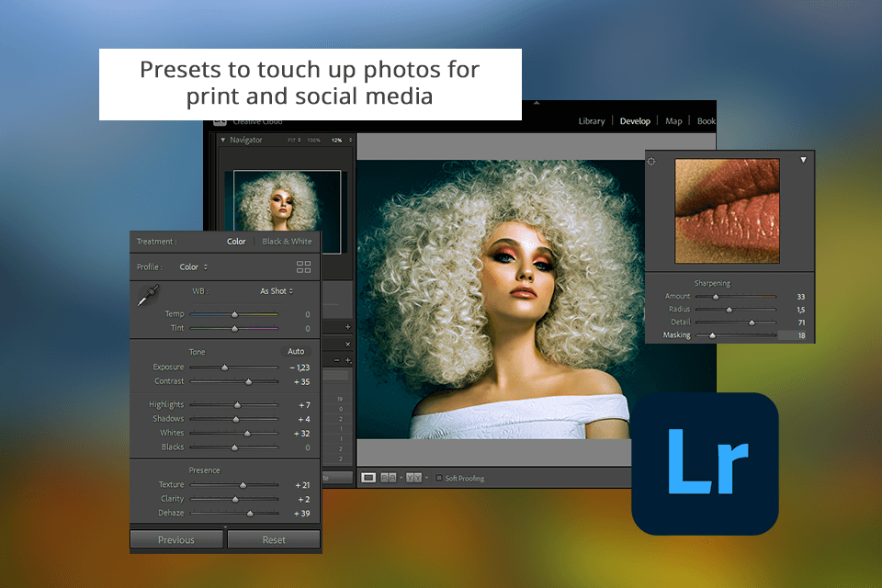Select the loupe view icon in the toolbar
882x588 pixels.
click(368, 478)
